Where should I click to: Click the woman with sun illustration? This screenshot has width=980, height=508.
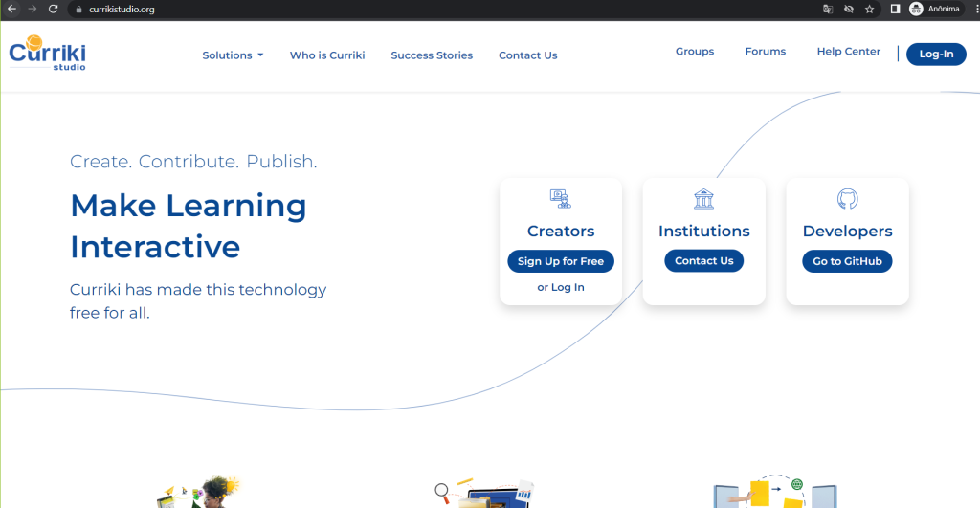point(198,492)
